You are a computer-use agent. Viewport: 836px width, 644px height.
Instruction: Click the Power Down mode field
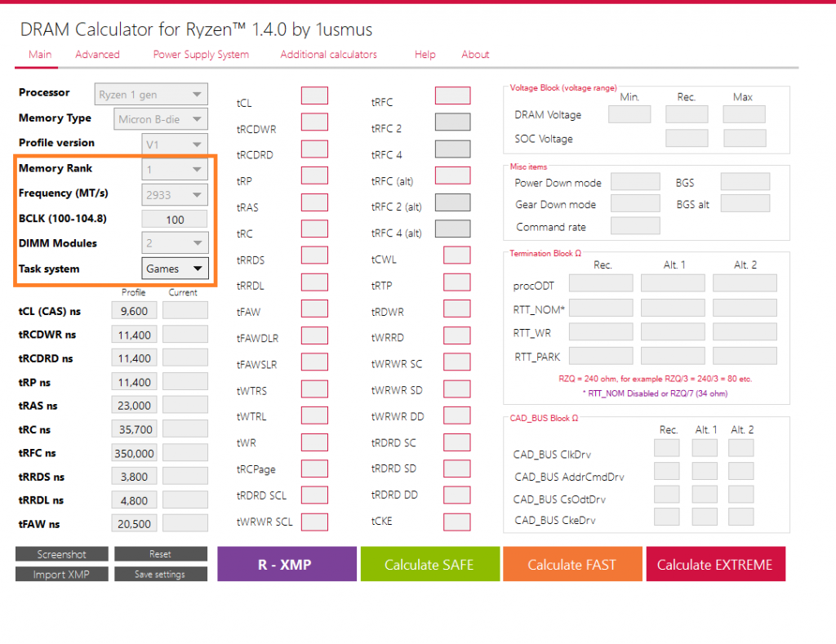point(635,182)
